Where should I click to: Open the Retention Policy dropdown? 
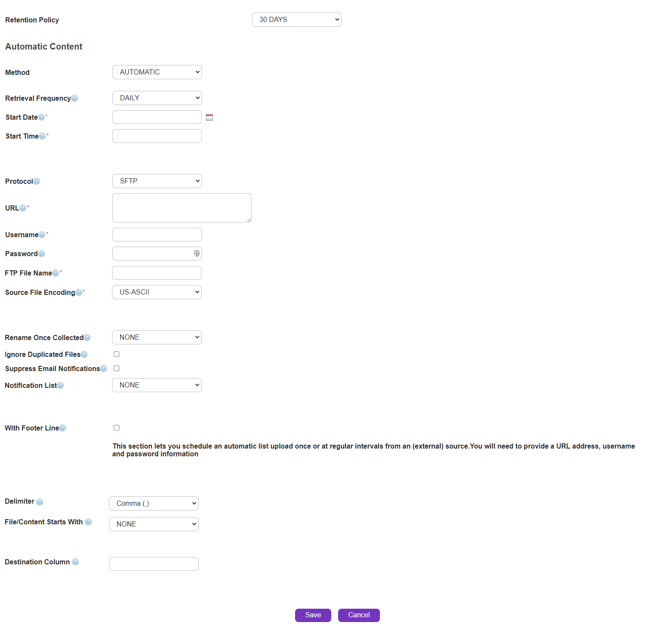296,20
